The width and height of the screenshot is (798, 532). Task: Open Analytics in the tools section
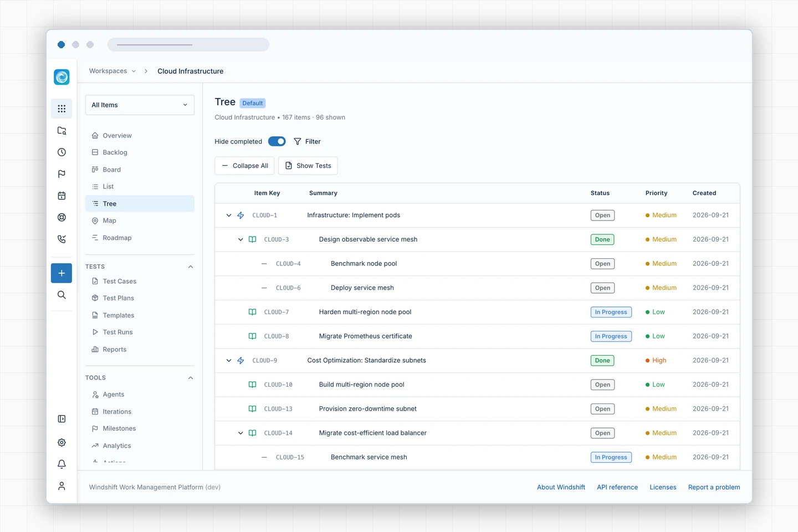tap(140, 446)
